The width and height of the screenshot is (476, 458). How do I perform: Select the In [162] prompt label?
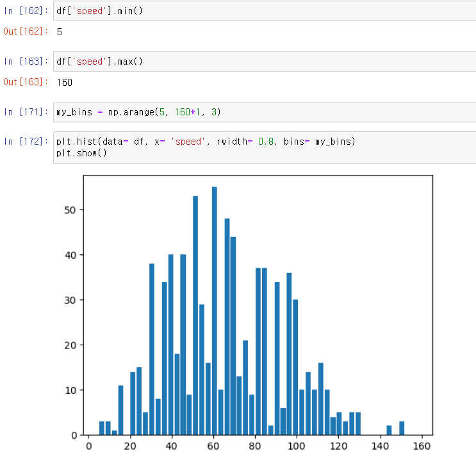[x=26, y=11]
